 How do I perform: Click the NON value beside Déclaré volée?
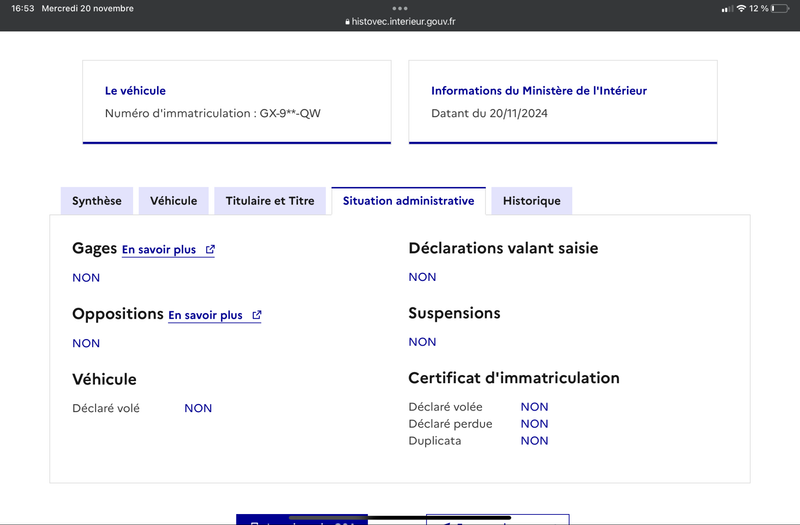pyautogui.click(x=534, y=407)
